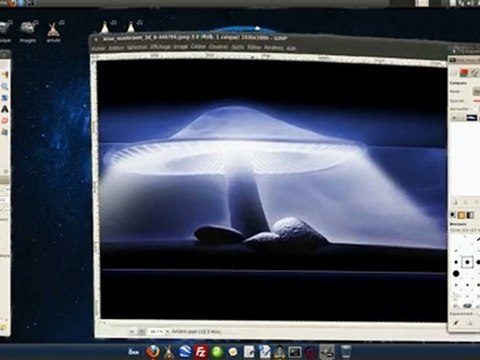Switch to the Layers tab in dock
The height and width of the screenshot is (360, 480).
(453, 73)
